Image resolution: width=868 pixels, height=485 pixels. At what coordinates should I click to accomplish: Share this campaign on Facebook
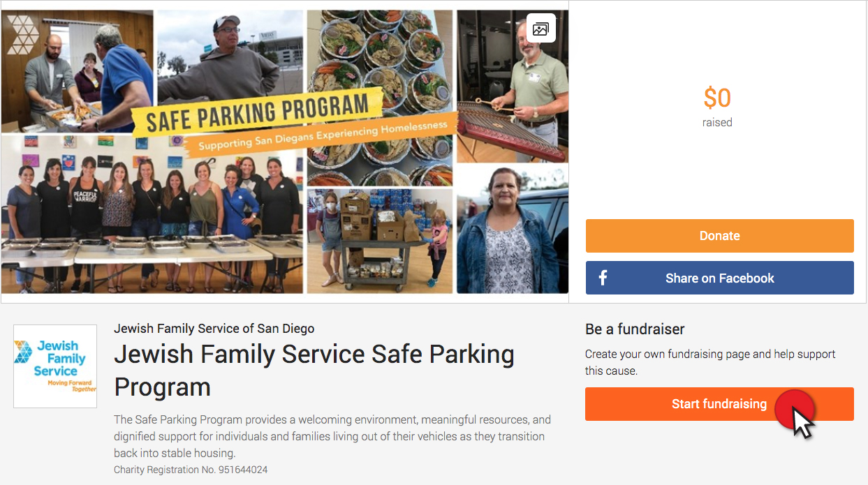(719, 278)
